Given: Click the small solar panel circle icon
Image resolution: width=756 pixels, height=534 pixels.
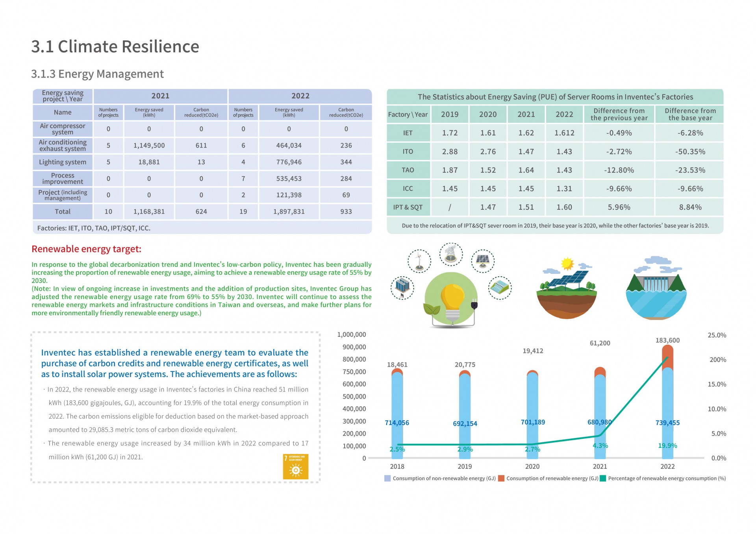Looking at the screenshot, I should pyautogui.click(x=483, y=261).
